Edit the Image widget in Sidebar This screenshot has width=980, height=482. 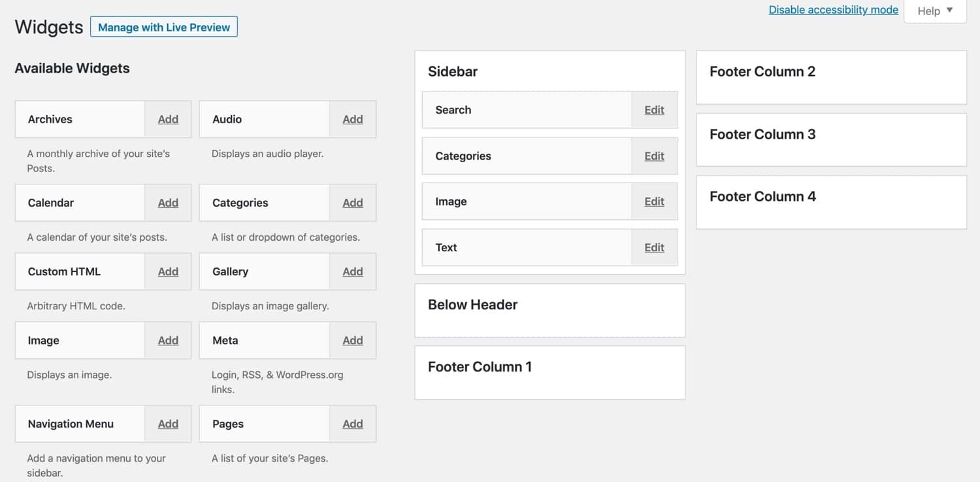tap(654, 201)
